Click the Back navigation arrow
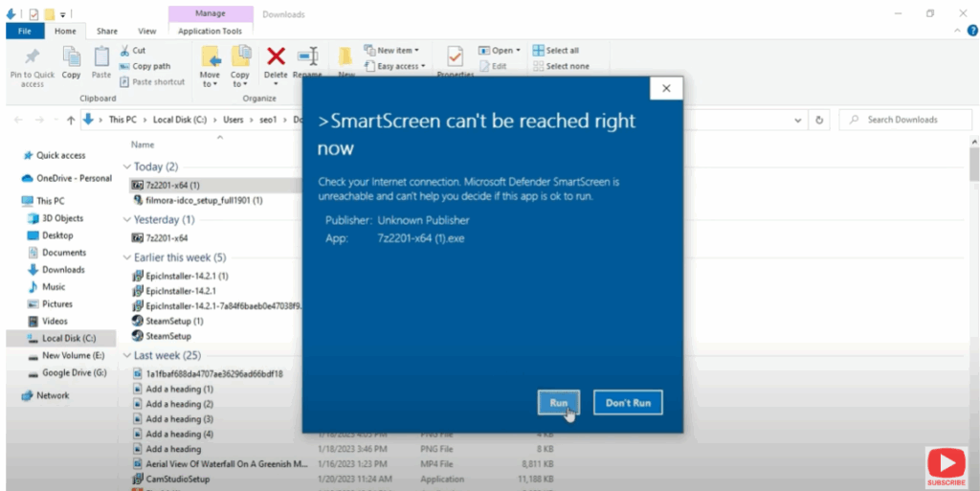The height and width of the screenshot is (491, 980). [19, 120]
